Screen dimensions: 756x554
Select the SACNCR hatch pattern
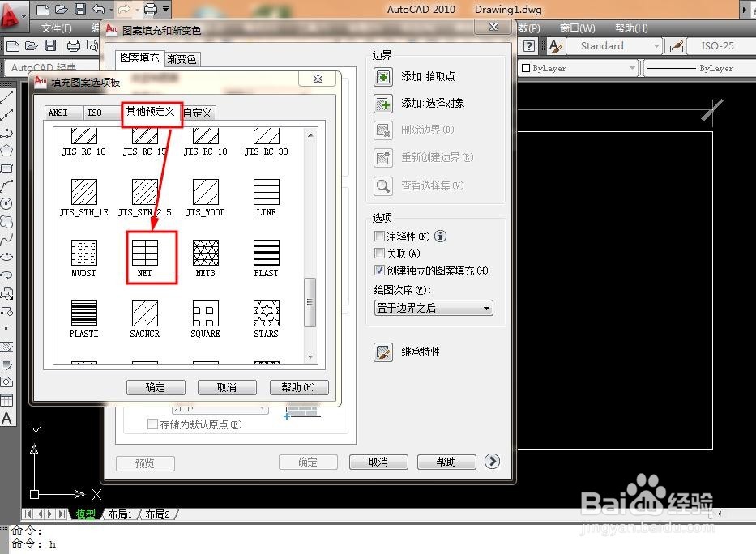pyautogui.click(x=145, y=313)
